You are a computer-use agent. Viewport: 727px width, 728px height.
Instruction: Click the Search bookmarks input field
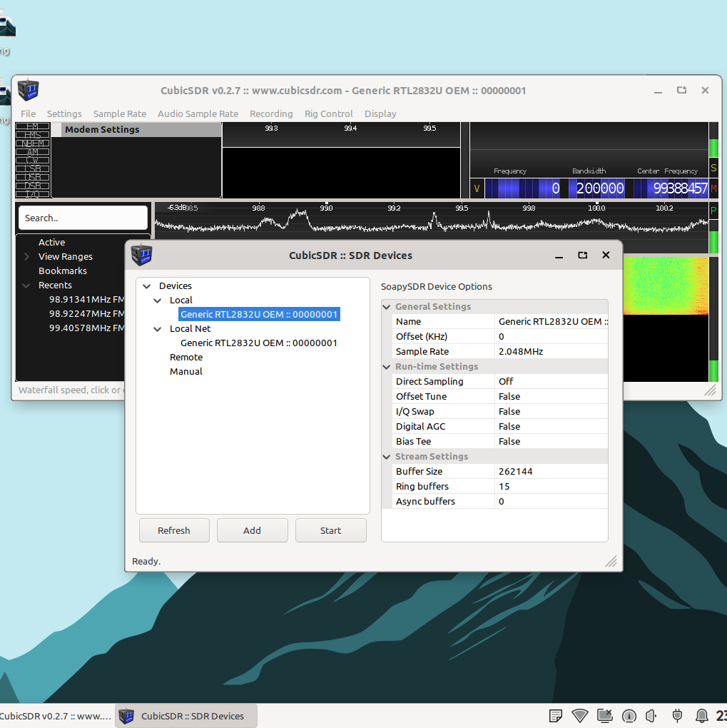[x=83, y=218]
